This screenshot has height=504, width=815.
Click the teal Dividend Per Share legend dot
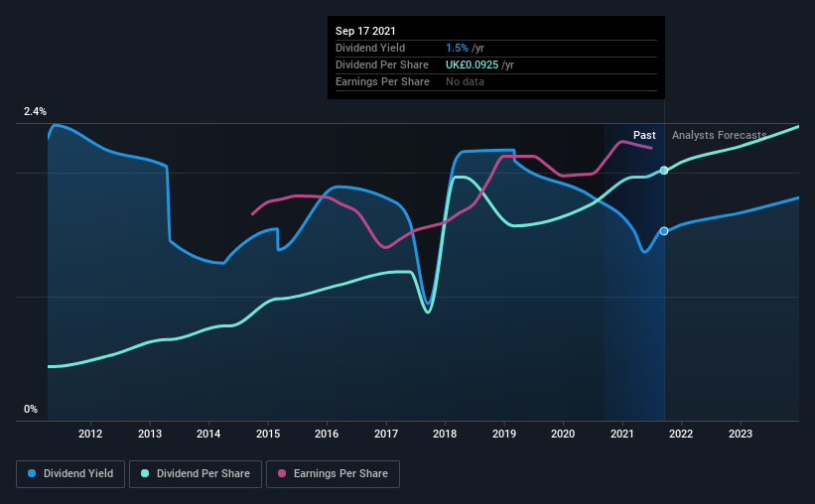click(x=145, y=473)
